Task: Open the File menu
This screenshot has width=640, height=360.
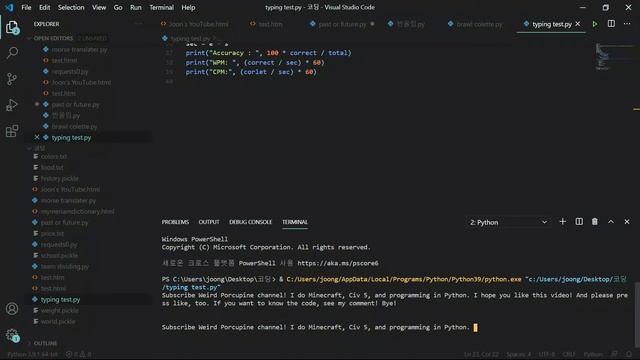Action: click(26, 7)
